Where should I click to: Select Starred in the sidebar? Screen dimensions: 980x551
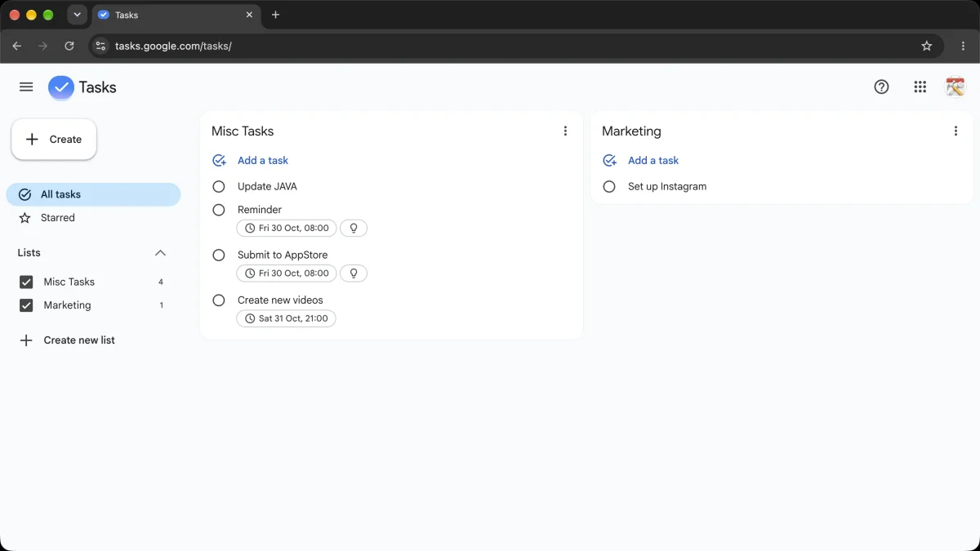click(x=93, y=218)
